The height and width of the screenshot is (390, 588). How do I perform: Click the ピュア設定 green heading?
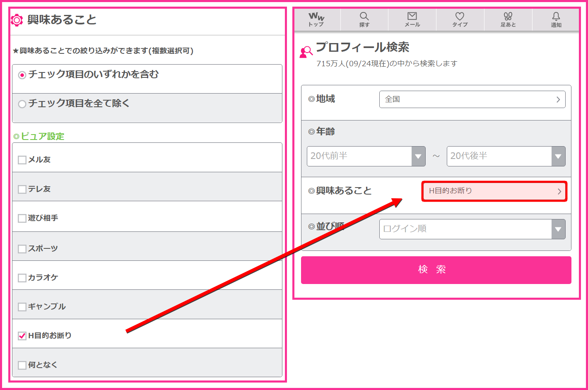(x=39, y=136)
